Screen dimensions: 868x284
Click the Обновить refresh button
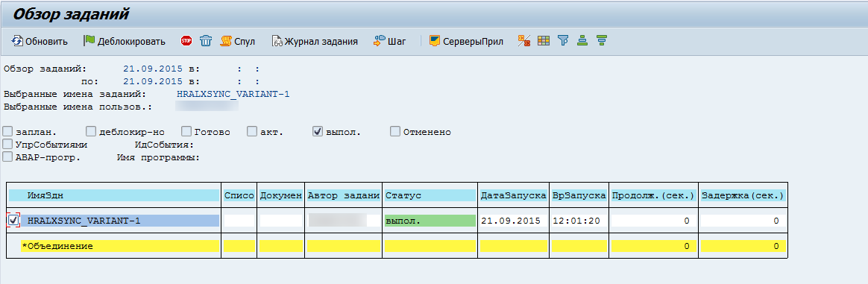(x=40, y=41)
